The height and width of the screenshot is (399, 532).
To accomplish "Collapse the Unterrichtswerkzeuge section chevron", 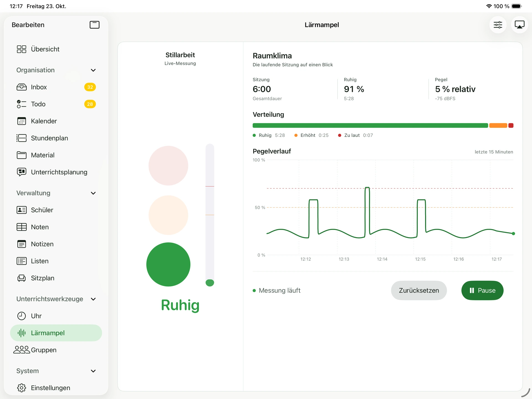I will (x=93, y=299).
